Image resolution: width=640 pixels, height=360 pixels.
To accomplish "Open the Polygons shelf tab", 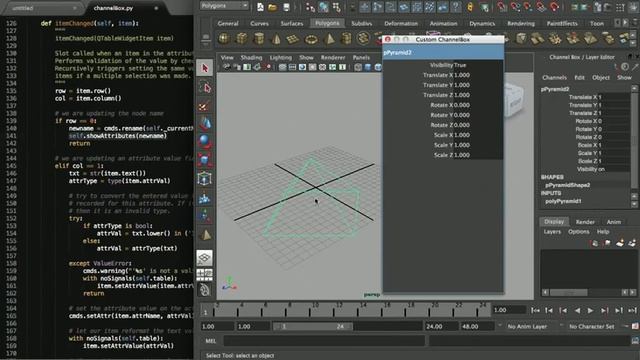I will pos(327,23).
